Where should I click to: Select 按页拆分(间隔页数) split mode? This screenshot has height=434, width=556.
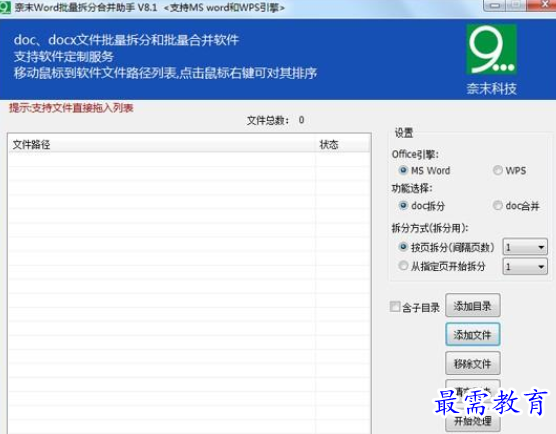point(403,247)
